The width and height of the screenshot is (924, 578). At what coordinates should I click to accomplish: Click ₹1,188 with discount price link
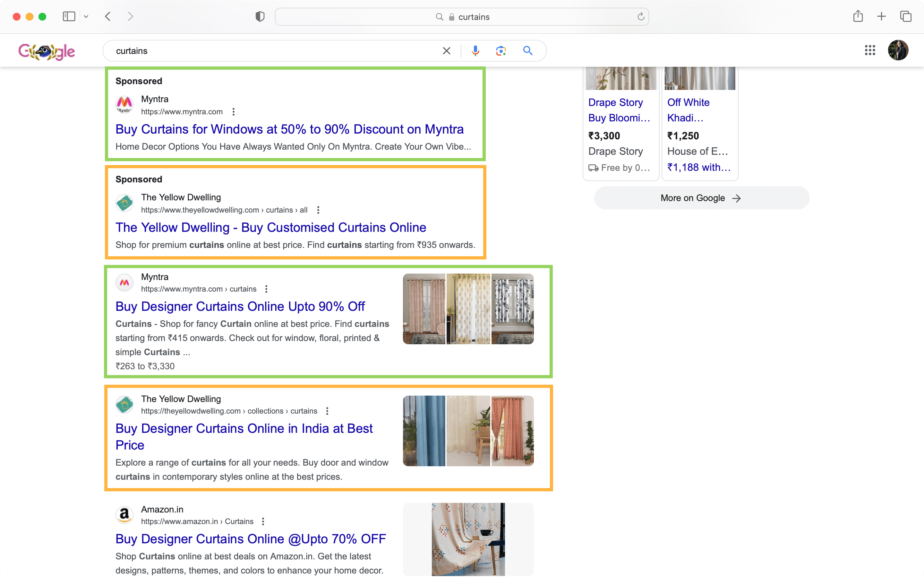tap(699, 167)
